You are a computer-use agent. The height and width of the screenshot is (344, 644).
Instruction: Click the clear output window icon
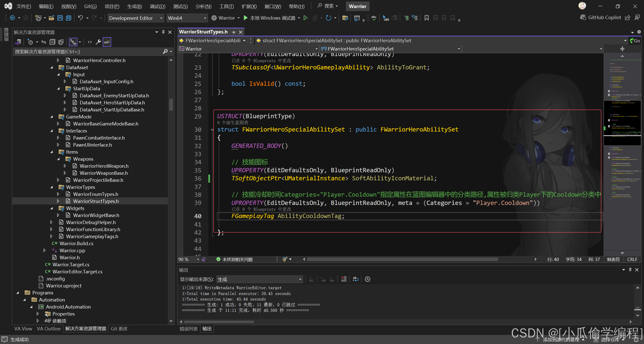coord(345,280)
